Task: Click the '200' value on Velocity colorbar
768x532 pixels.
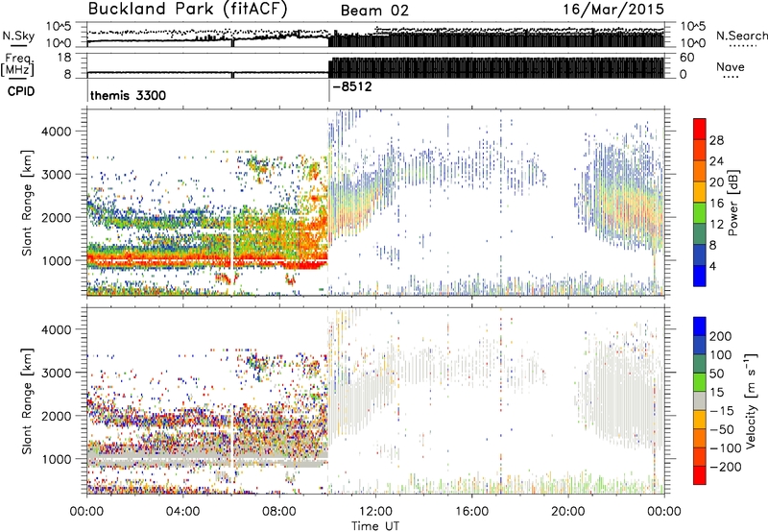Action: click(x=721, y=336)
